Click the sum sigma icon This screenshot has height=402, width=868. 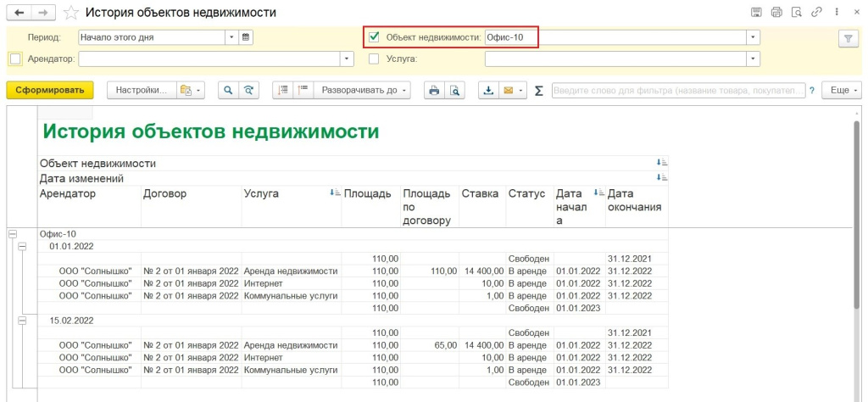[538, 90]
